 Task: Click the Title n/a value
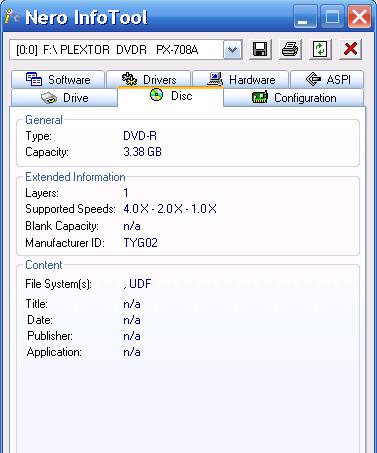[132, 304]
